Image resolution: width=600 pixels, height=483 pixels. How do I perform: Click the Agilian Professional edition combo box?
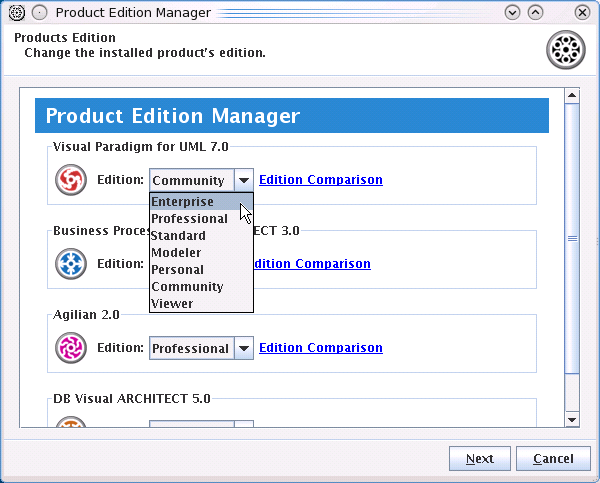tap(201, 348)
